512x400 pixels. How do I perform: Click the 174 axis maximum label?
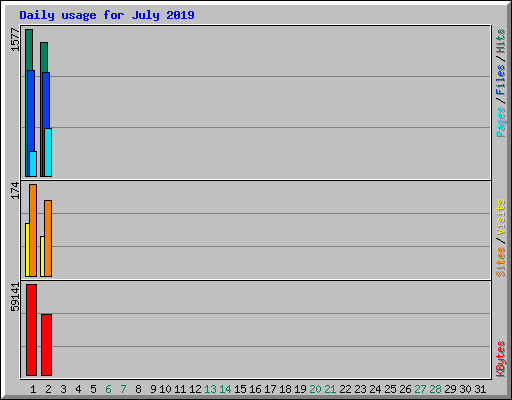coord(15,190)
